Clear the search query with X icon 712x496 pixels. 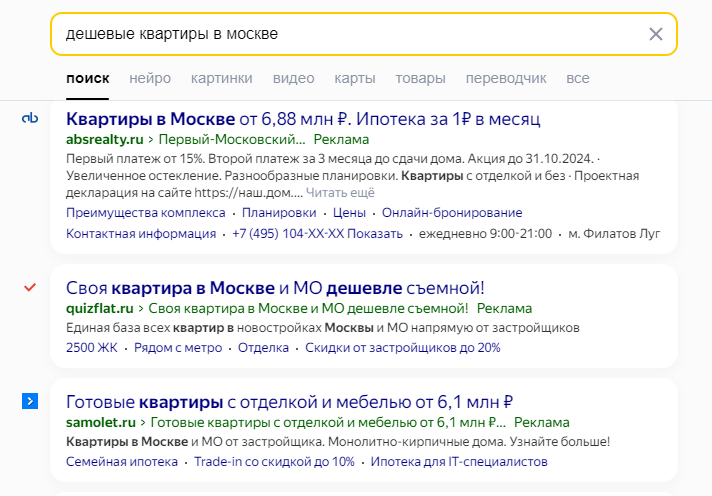pyautogui.click(x=656, y=34)
